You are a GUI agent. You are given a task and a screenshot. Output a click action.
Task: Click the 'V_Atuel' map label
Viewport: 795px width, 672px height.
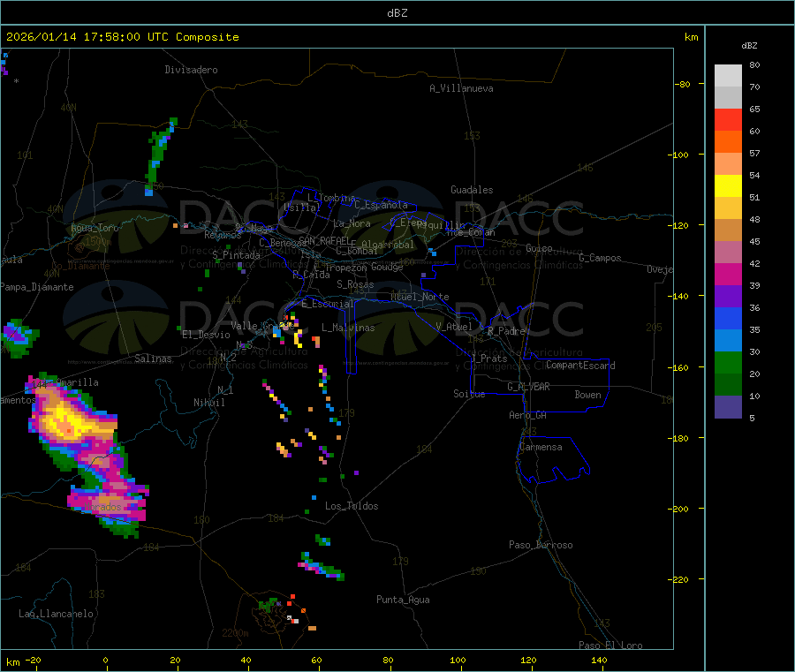click(x=454, y=327)
